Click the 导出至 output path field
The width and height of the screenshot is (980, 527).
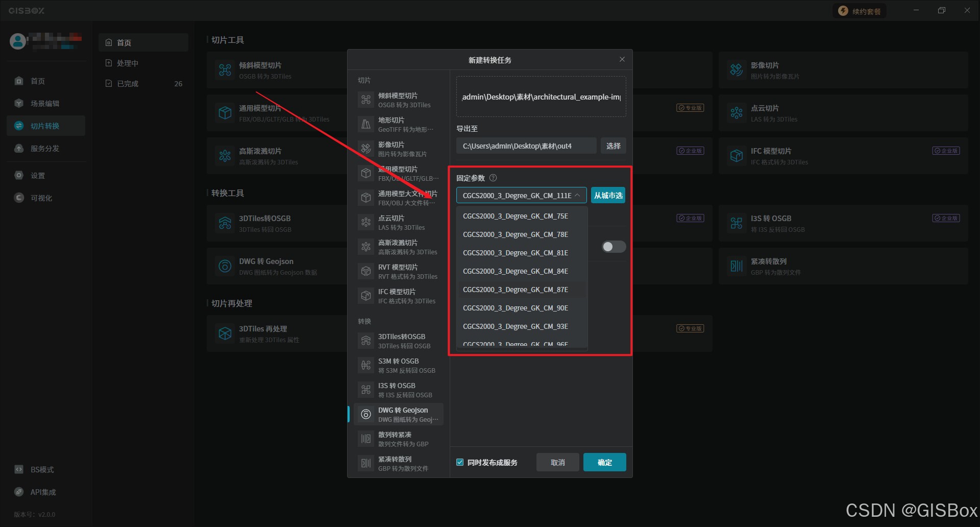pos(526,146)
